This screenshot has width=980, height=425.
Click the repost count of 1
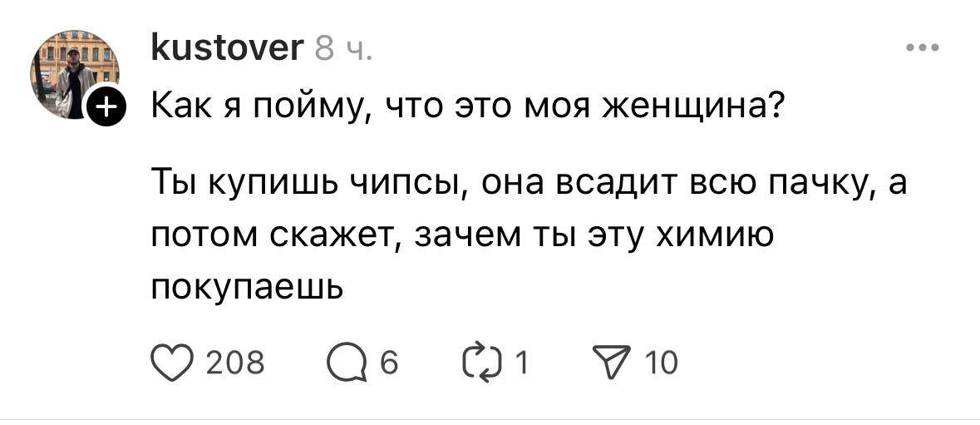tap(521, 363)
